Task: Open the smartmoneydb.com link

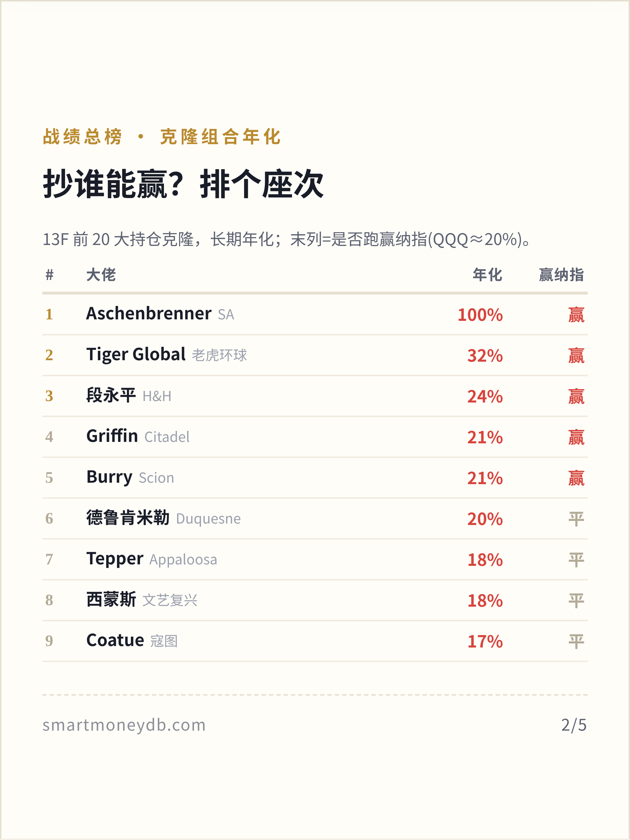Action: [124, 725]
